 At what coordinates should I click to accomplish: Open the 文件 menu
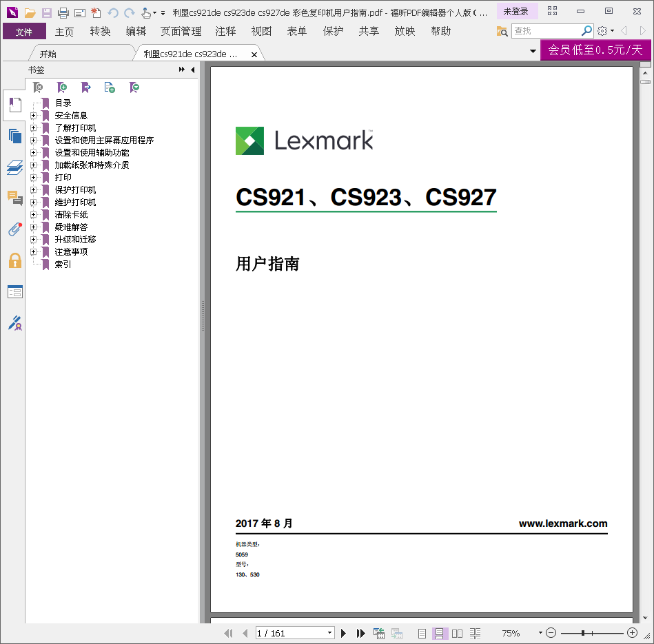click(24, 32)
